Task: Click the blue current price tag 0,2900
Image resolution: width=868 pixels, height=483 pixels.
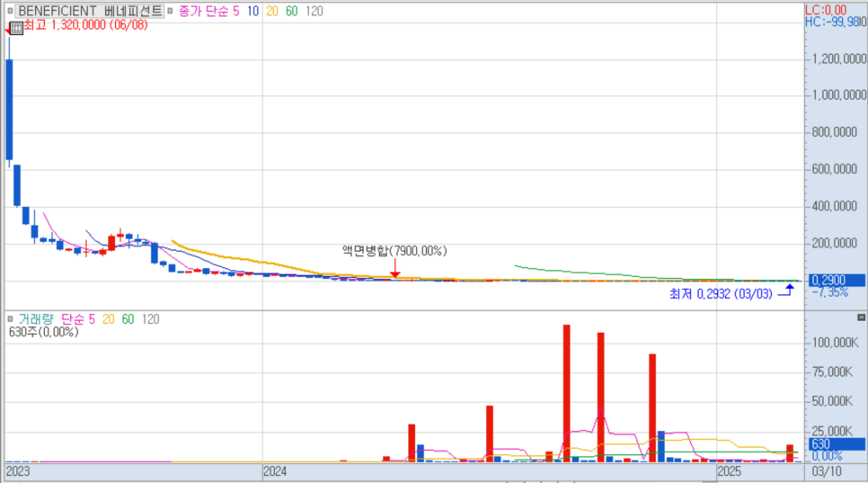Action: [837, 281]
